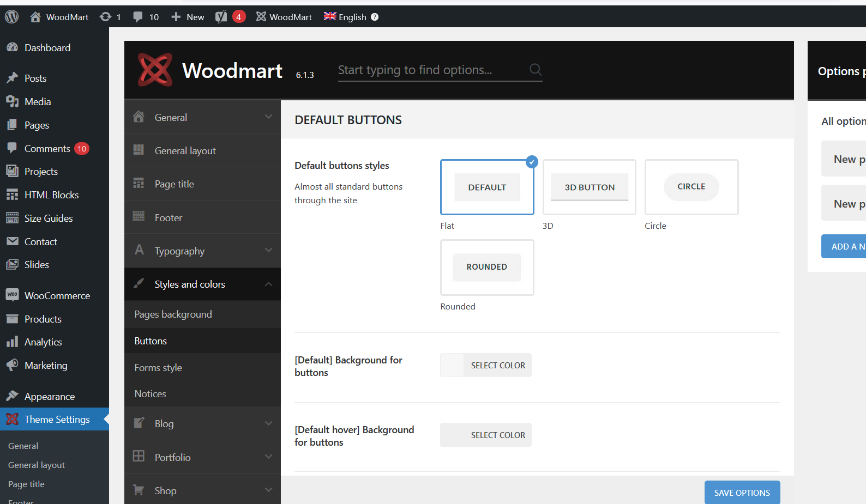
Task: Click the updates refresh icon
Action: [x=105, y=17]
